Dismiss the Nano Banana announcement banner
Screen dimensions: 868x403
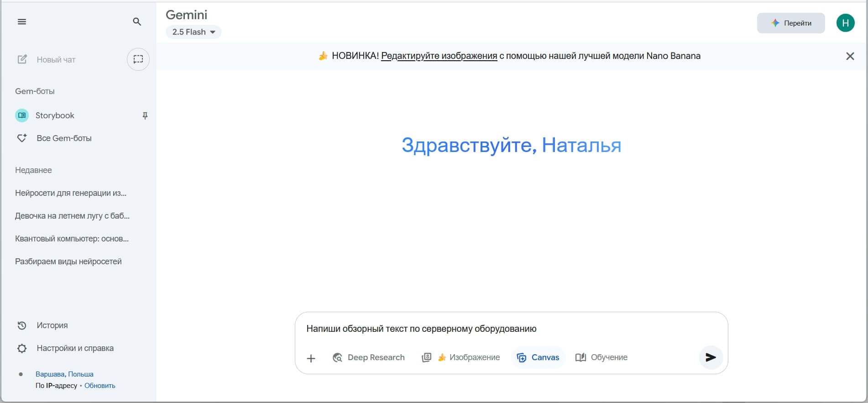[850, 56]
